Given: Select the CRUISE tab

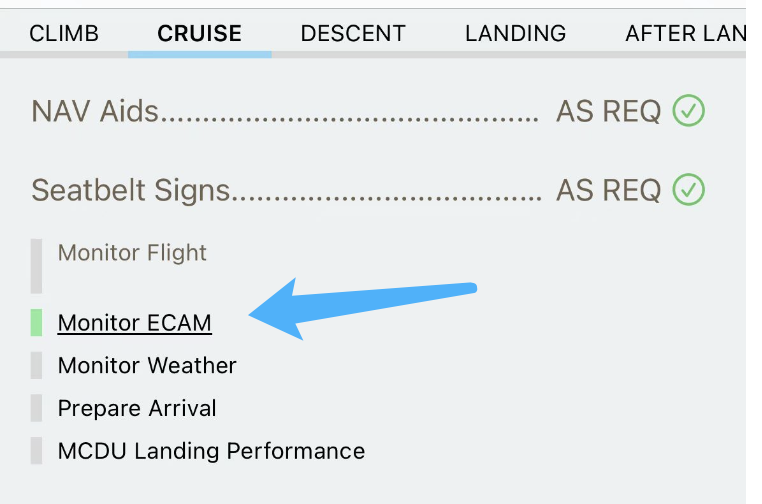Looking at the screenshot, I should coord(199,33).
